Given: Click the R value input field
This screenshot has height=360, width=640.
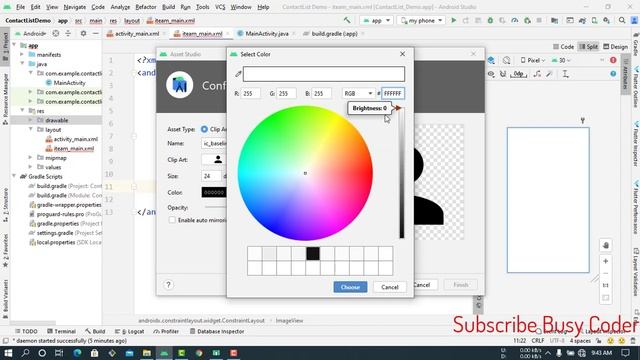Looking at the screenshot, I should tap(250, 93).
